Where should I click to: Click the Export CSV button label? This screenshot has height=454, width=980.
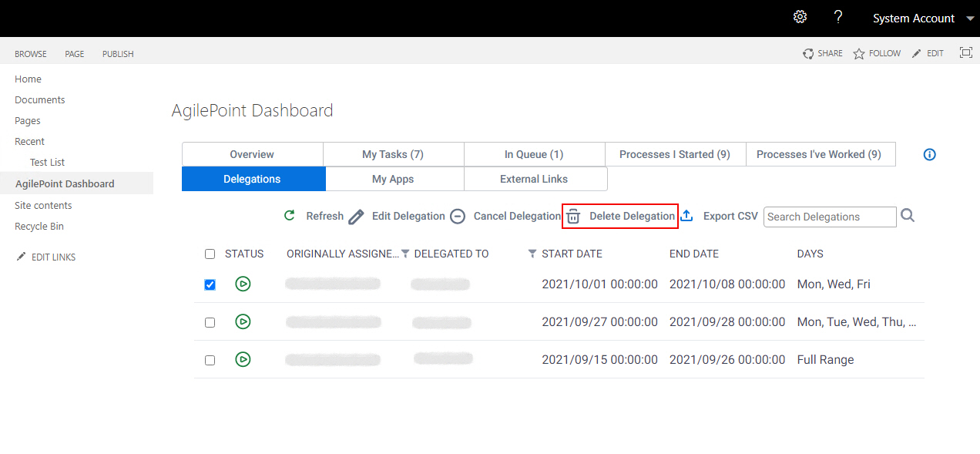pyautogui.click(x=730, y=217)
